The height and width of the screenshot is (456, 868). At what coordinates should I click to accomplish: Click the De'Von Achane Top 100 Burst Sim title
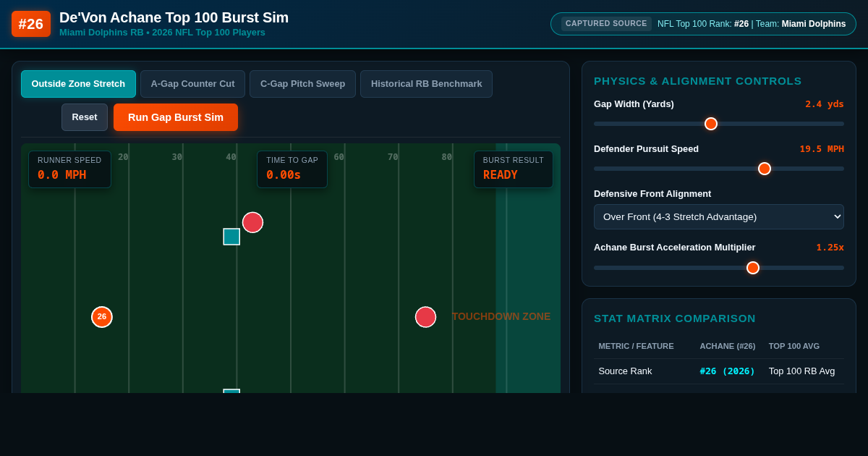pos(174,17)
